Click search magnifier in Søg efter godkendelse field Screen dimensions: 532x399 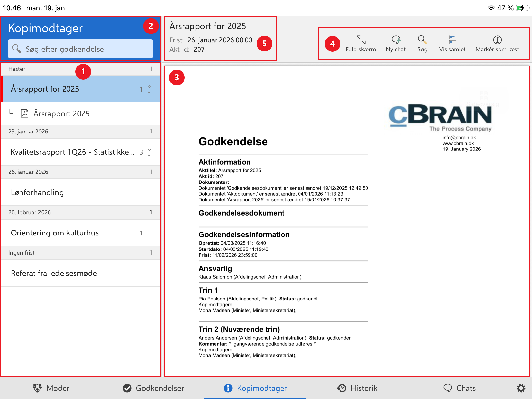point(17,49)
